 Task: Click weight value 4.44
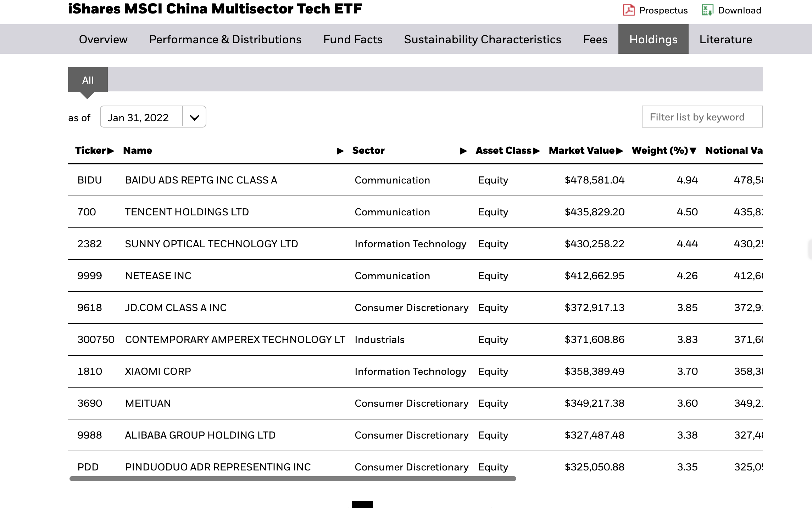[x=687, y=244]
